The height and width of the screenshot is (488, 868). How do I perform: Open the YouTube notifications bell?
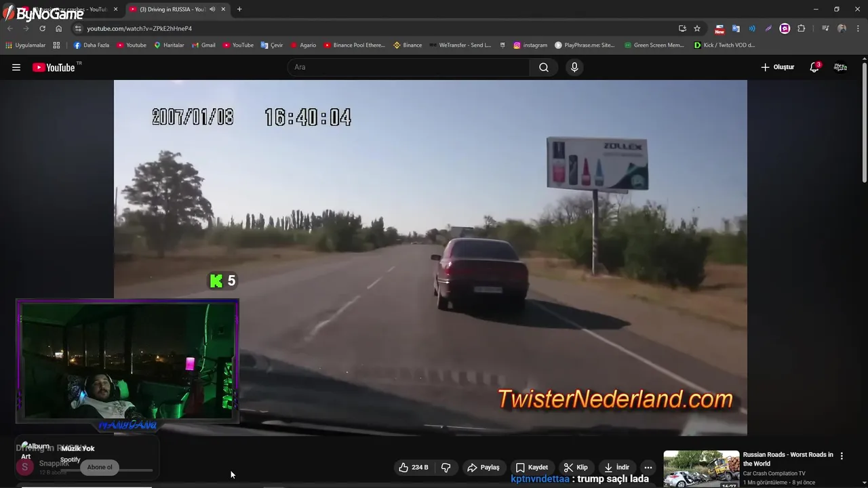814,67
